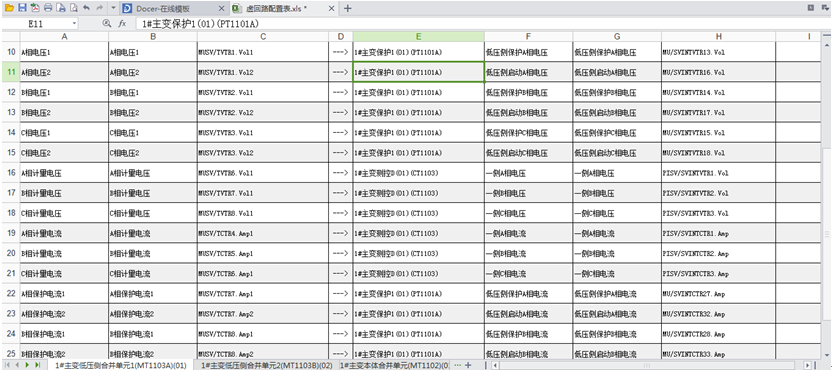Click the fx insert function icon

pyautogui.click(x=122, y=24)
